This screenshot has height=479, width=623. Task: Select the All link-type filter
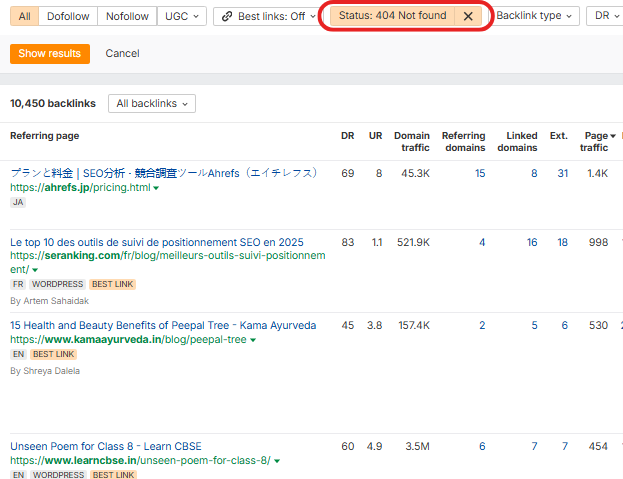tap(25, 16)
